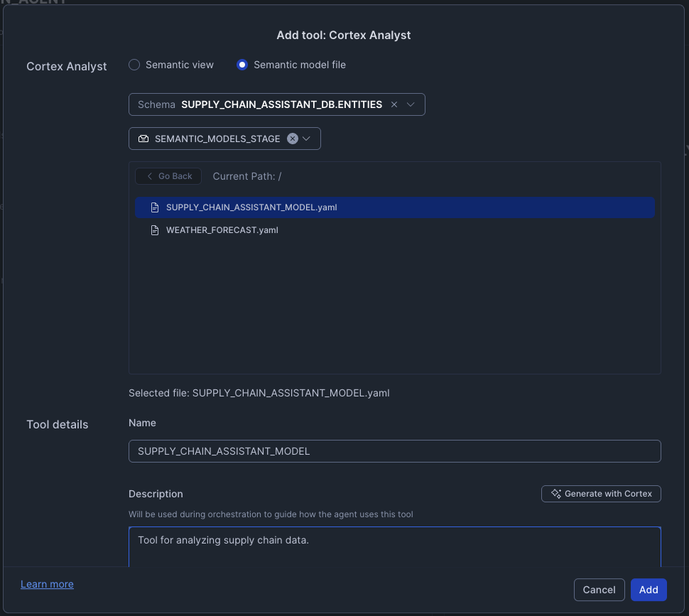Open the Learn more link

(x=47, y=583)
